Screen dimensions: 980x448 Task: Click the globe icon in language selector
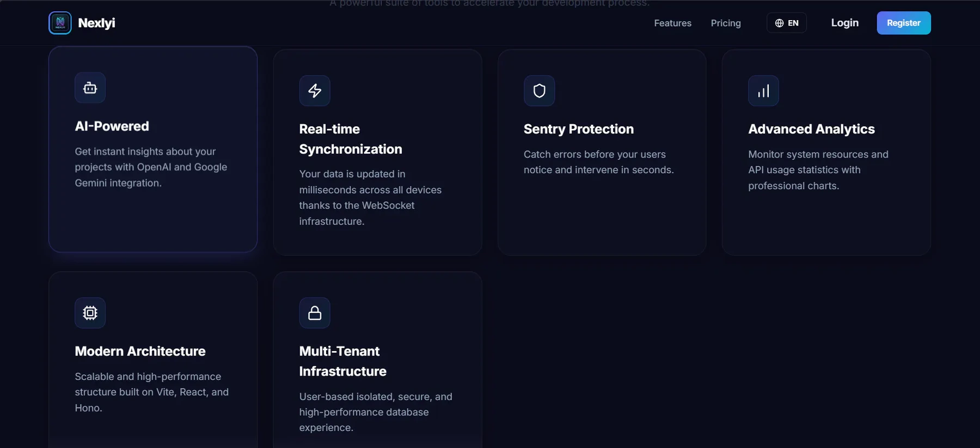tap(779, 23)
